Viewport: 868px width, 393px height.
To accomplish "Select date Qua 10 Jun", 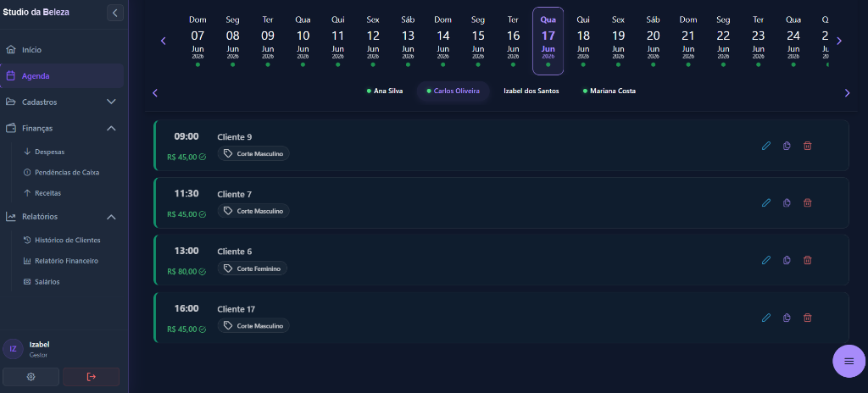I will pos(303,41).
